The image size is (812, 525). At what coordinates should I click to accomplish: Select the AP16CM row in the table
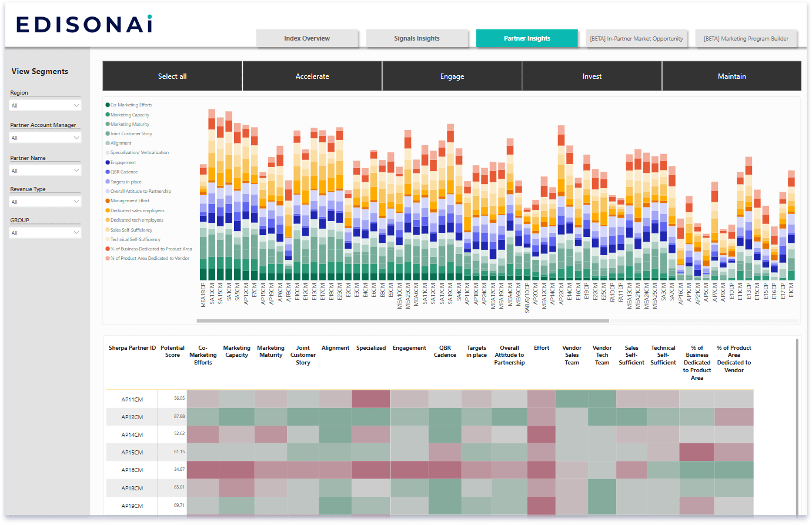coord(132,470)
